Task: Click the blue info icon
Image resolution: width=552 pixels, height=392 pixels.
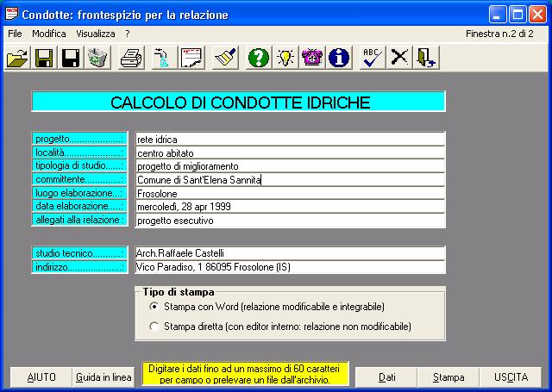Action: click(339, 58)
